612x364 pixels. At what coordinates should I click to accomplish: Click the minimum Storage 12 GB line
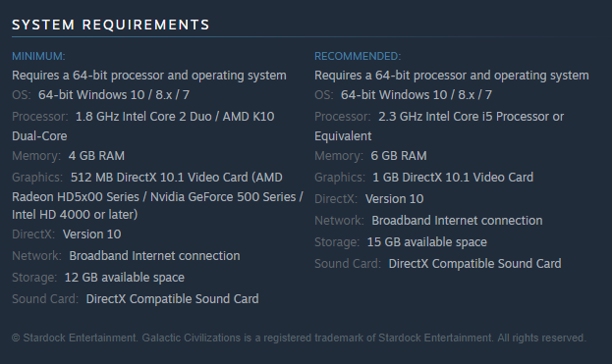coord(98,278)
